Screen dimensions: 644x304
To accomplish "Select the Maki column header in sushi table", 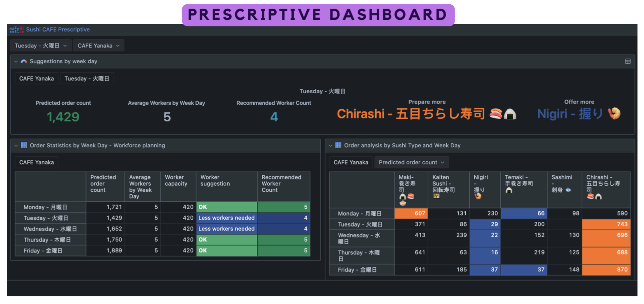I will coord(411,190).
